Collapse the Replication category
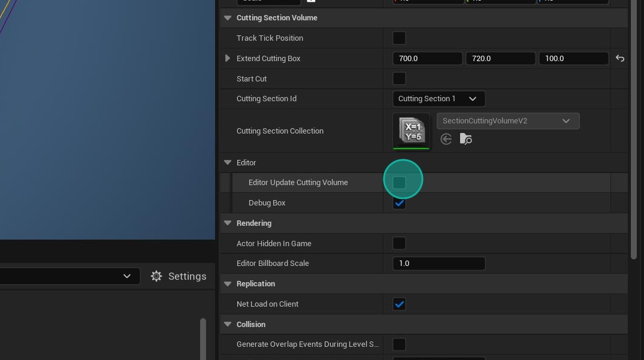 [x=228, y=284]
